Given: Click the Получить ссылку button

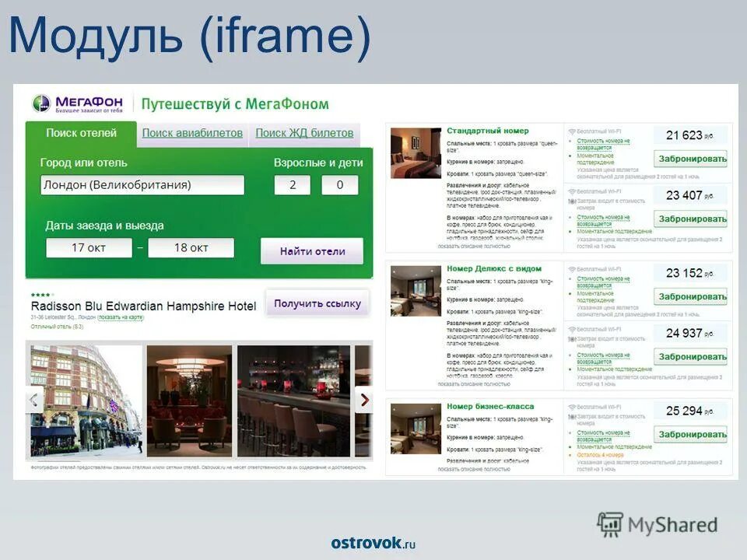Looking at the screenshot, I should (x=317, y=303).
